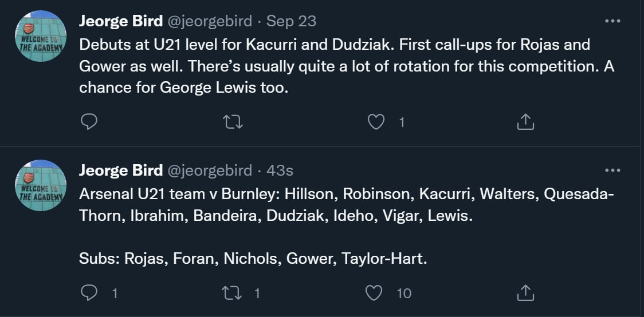The width and height of the screenshot is (644, 317).
Task: Like the Arsenal U21 team tweet
Action: [x=374, y=293]
